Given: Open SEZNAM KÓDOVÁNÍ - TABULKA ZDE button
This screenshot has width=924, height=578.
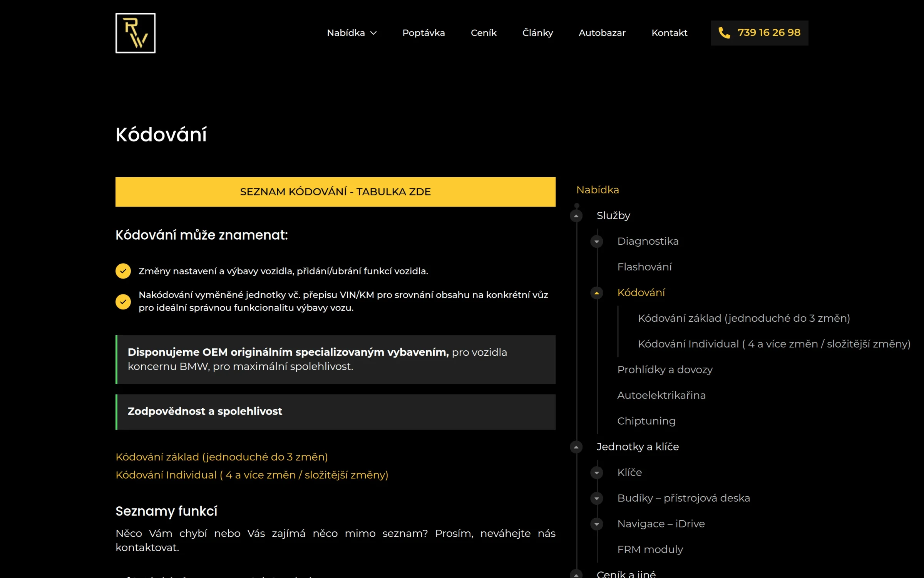Looking at the screenshot, I should coord(335,192).
